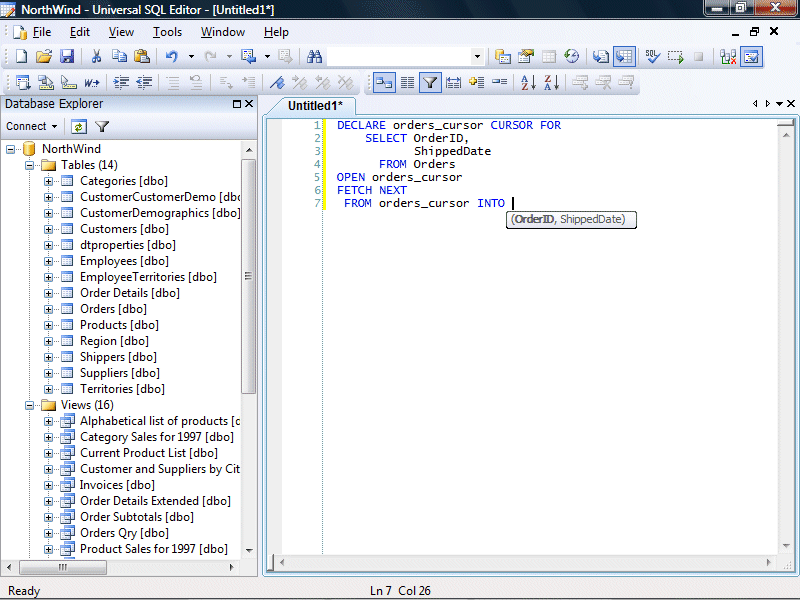Toggle the highlighted results grid button beside the SQL check icon
Screen dimensions: 800x600
click(624, 56)
